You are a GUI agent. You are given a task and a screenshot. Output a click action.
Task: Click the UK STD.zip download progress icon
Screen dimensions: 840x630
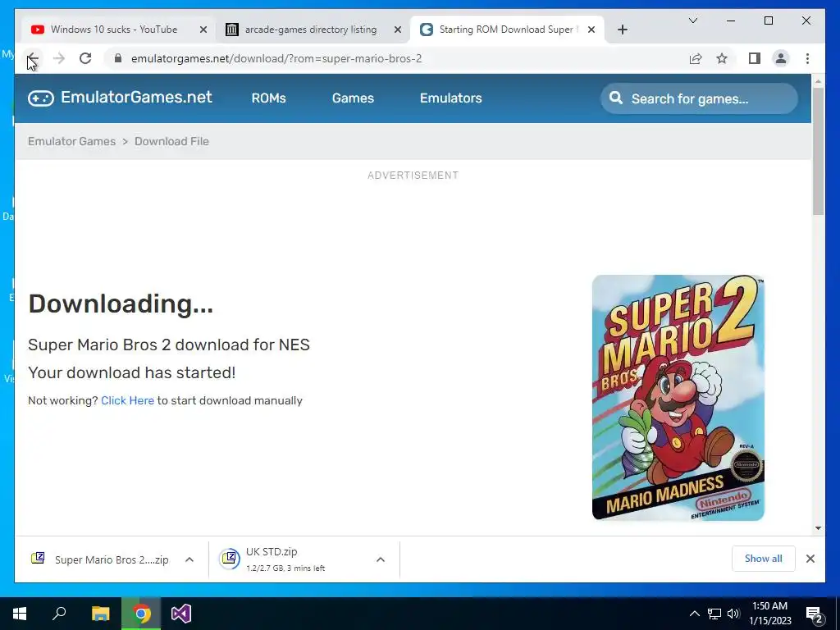coord(230,559)
